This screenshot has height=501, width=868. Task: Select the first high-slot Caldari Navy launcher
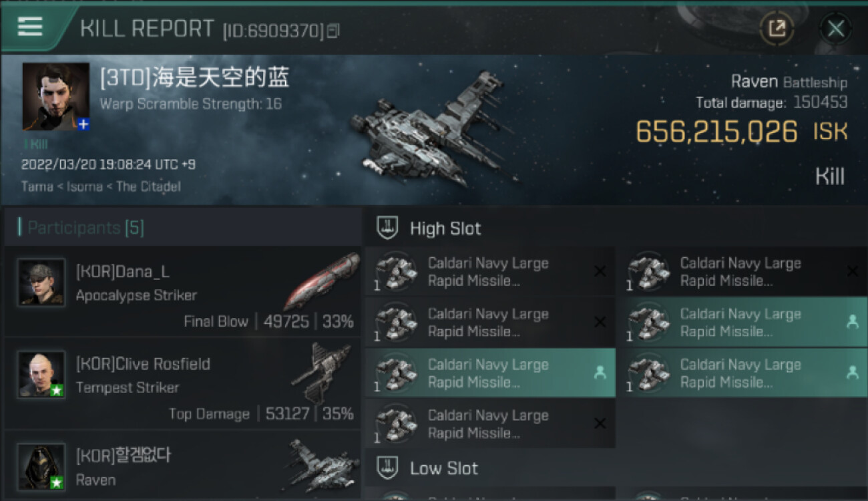[490, 272]
